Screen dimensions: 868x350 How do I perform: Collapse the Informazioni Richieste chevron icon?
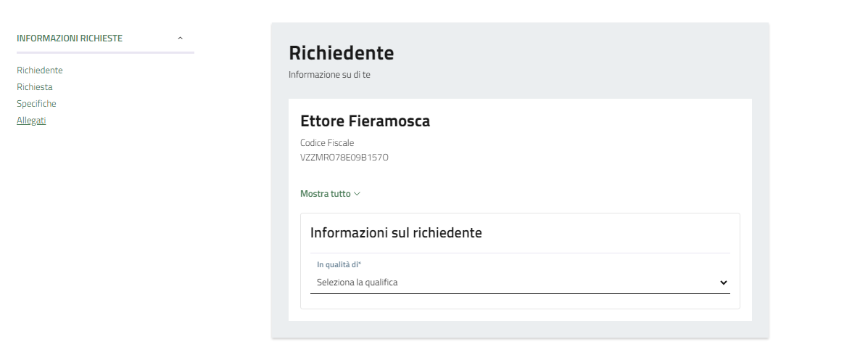(181, 38)
